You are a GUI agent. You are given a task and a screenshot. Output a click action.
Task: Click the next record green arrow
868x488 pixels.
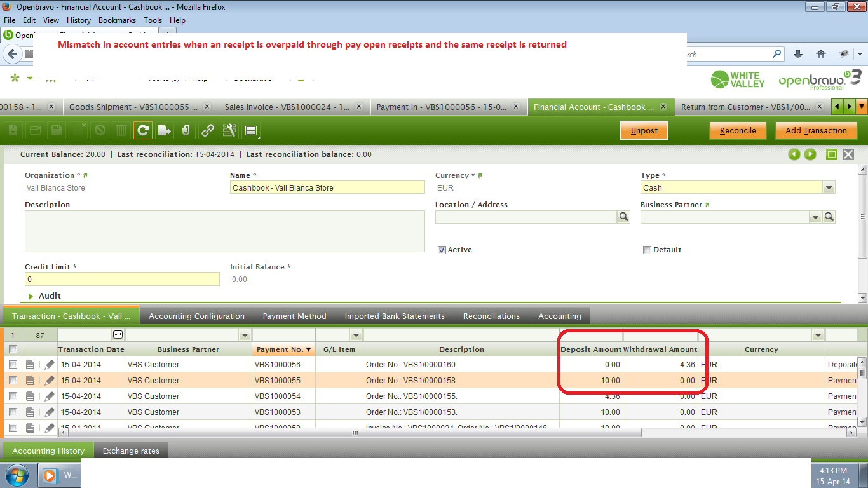click(810, 154)
